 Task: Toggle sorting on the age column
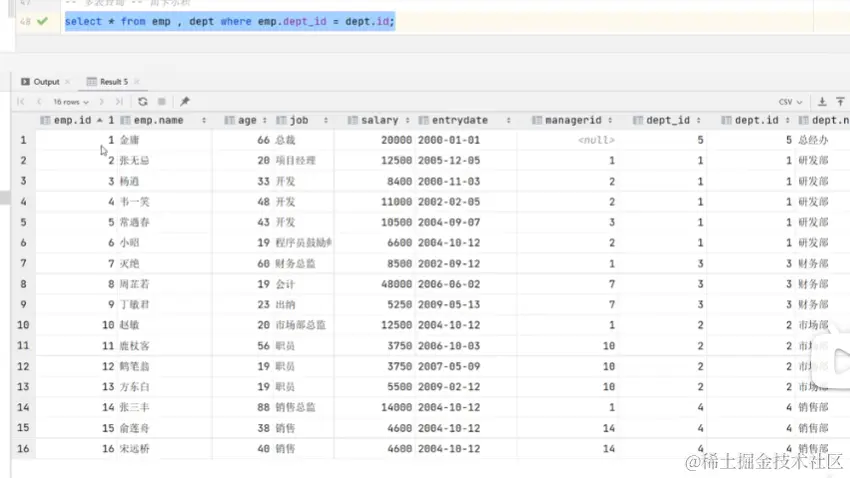[265, 120]
